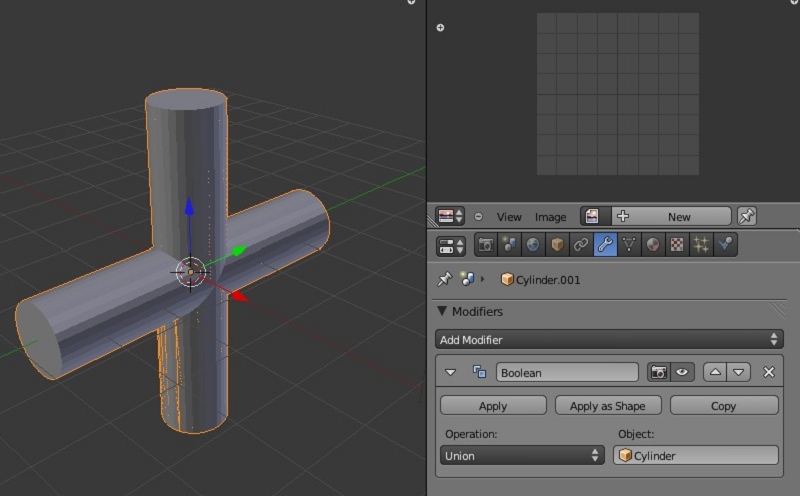Click the scene icon in properties breadcrumb
Screen dimensions: 800x496
(x=467, y=279)
